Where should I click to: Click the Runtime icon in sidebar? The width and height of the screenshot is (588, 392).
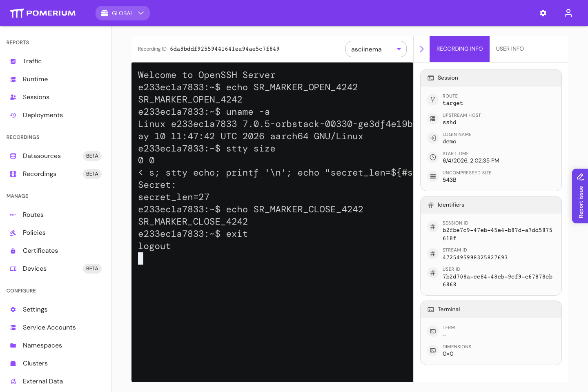pos(13,79)
